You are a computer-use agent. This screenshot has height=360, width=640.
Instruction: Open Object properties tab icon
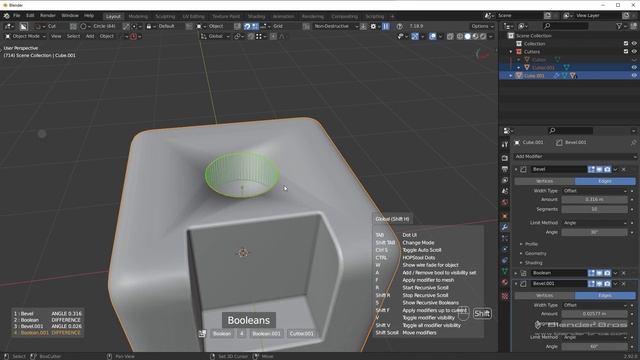pyautogui.click(x=505, y=216)
